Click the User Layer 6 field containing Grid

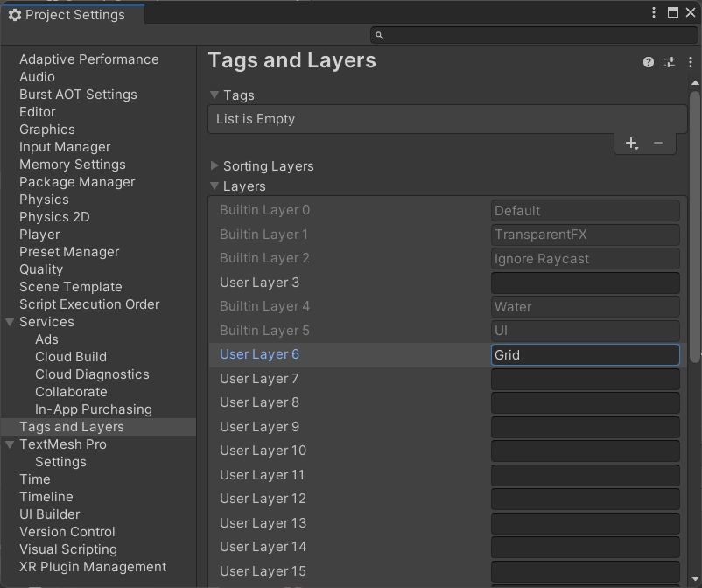coord(586,355)
